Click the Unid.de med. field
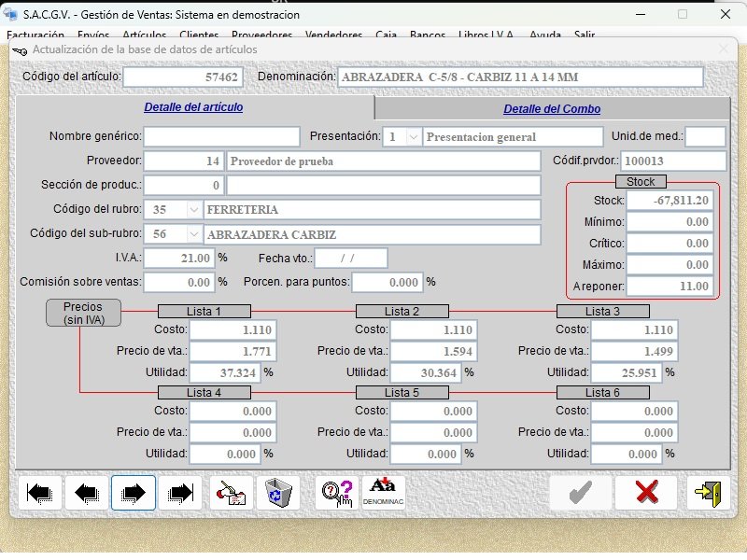This screenshot has width=747, height=560. pyautogui.click(x=705, y=136)
